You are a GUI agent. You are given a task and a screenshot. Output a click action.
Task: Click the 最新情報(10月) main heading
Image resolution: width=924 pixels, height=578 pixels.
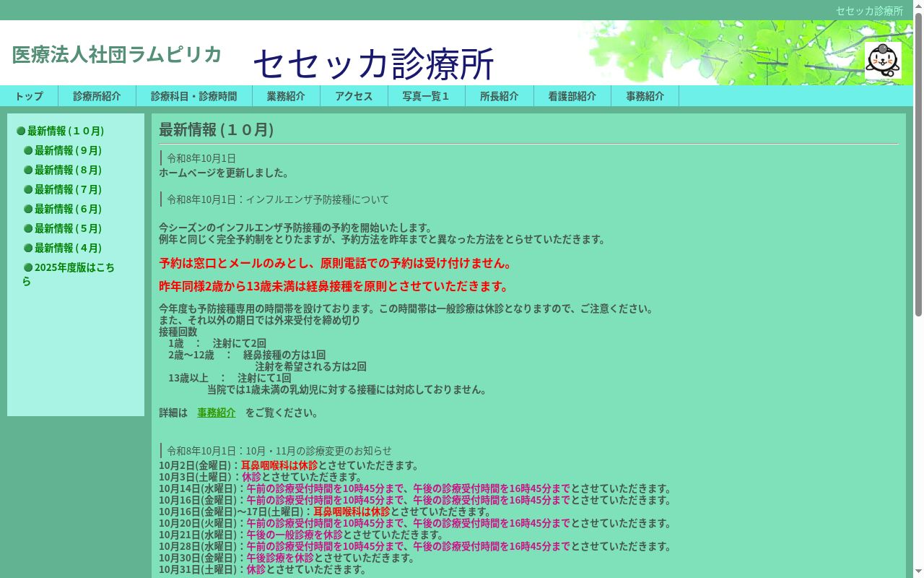coord(217,130)
